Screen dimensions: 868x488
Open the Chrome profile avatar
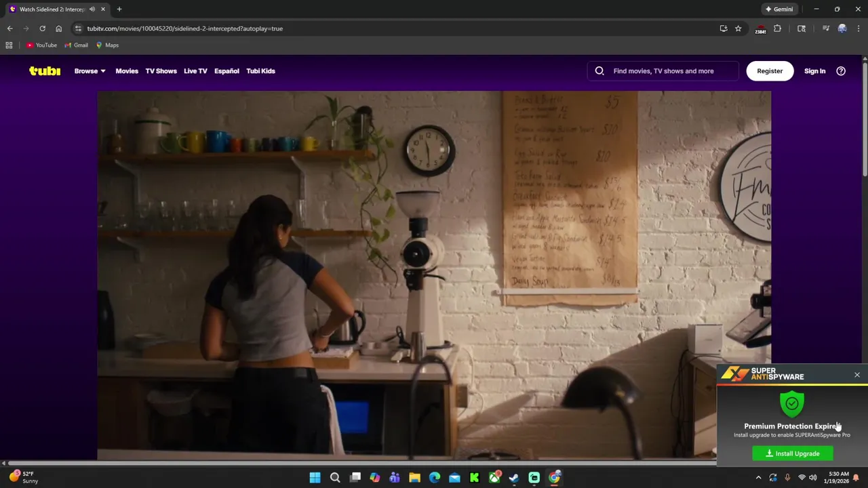click(842, 28)
